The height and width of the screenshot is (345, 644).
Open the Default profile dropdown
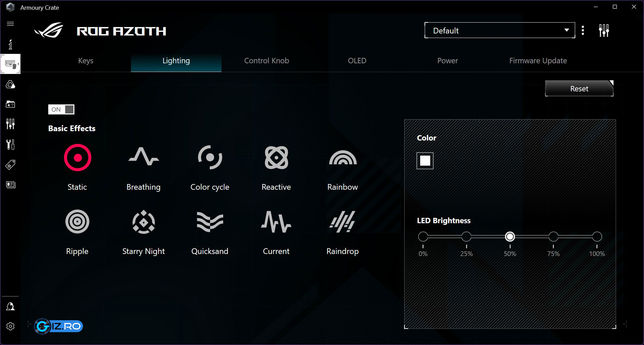499,30
